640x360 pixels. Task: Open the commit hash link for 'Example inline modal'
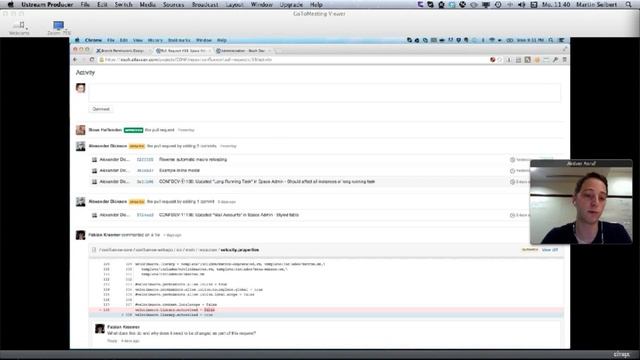click(145, 171)
